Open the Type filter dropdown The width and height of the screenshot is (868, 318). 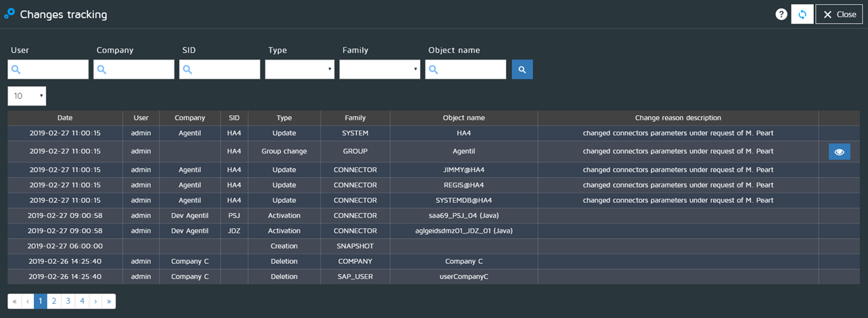point(299,70)
